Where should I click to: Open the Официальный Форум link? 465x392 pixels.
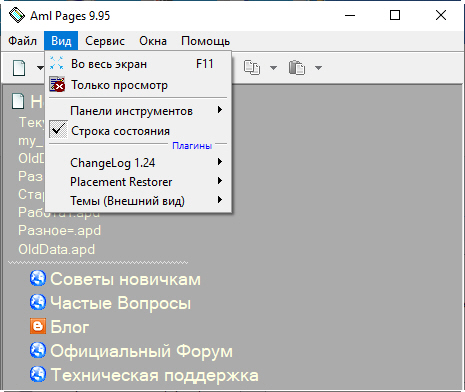click(141, 351)
